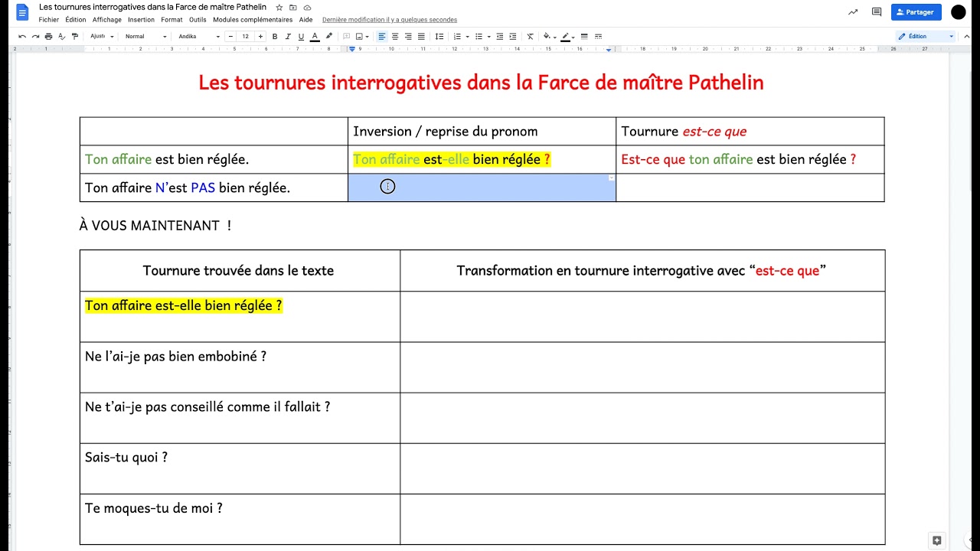Redo the last action
The image size is (980, 551).
[x=35, y=36]
